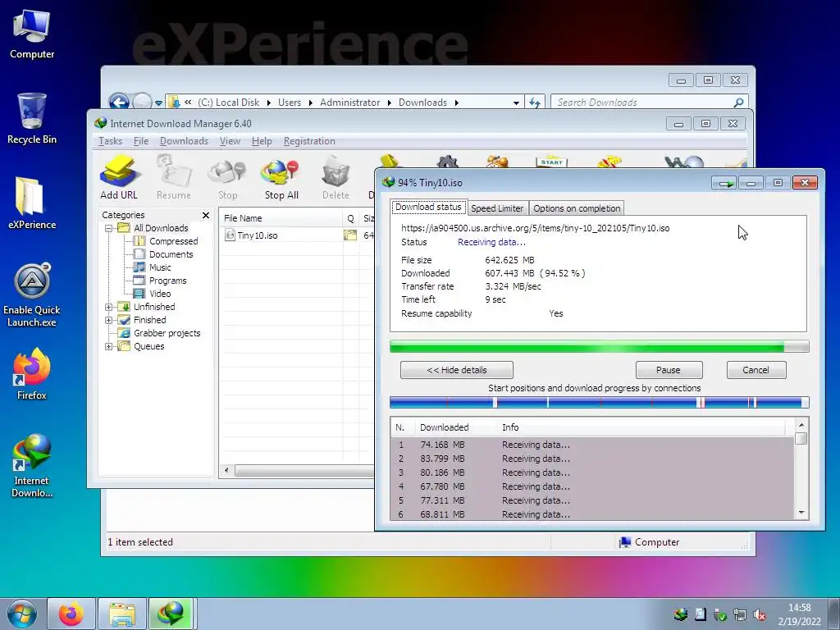Open the Explorer address bar dropdown
The width and height of the screenshot is (840, 630).
click(515, 103)
